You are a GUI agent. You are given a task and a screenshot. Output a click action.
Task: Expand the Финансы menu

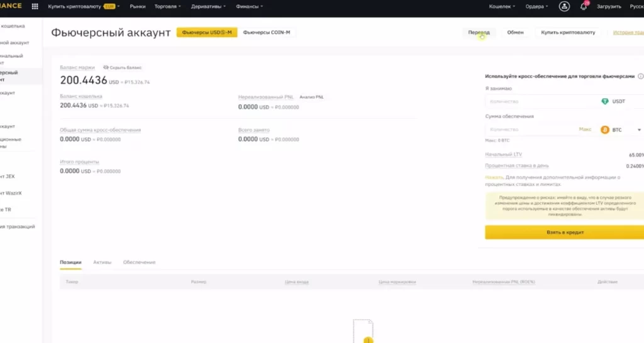point(249,6)
